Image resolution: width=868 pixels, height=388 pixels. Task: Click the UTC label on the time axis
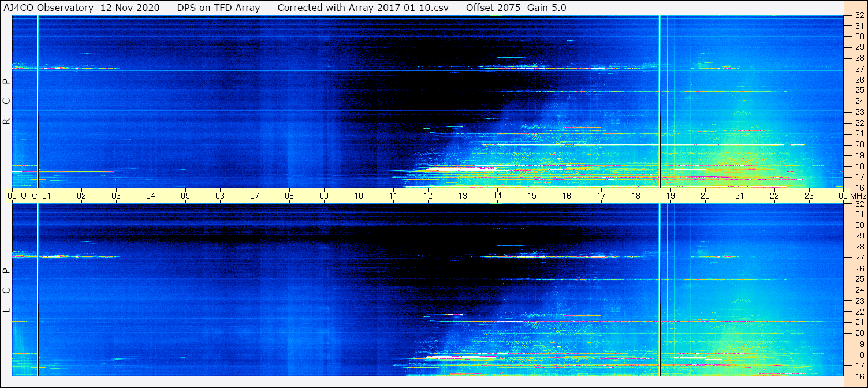(29, 196)
